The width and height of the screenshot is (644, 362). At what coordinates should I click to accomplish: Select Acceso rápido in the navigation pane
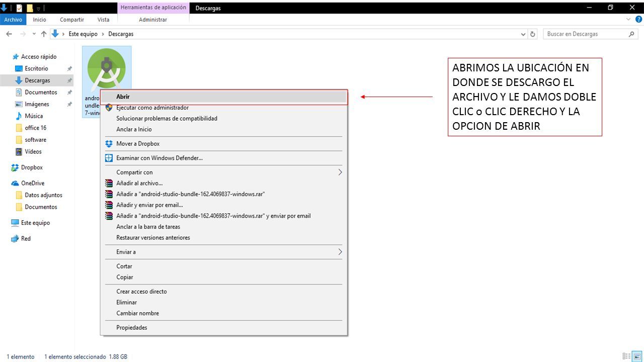point(39,57)
